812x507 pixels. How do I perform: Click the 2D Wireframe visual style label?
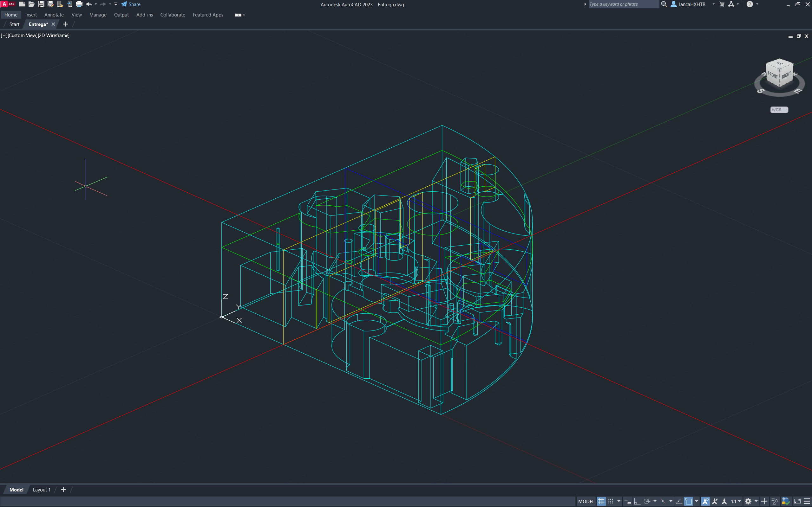54,35
